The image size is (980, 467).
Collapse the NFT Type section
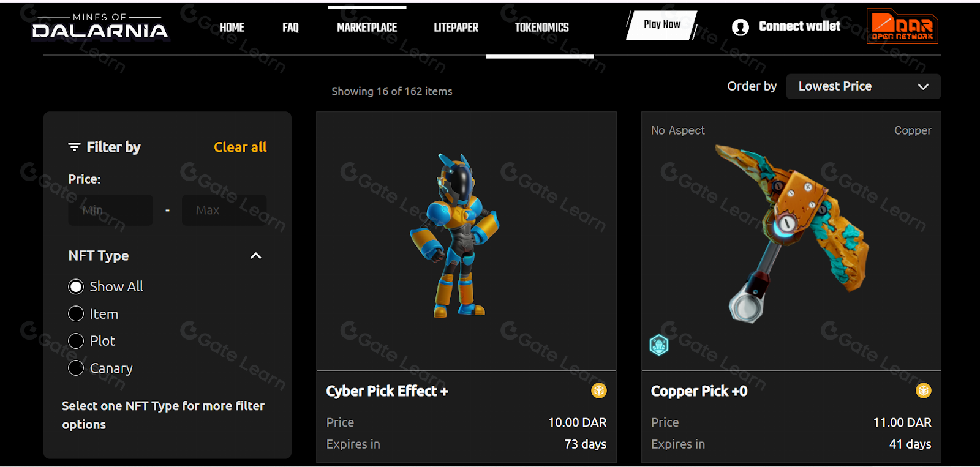pos(256,256)
